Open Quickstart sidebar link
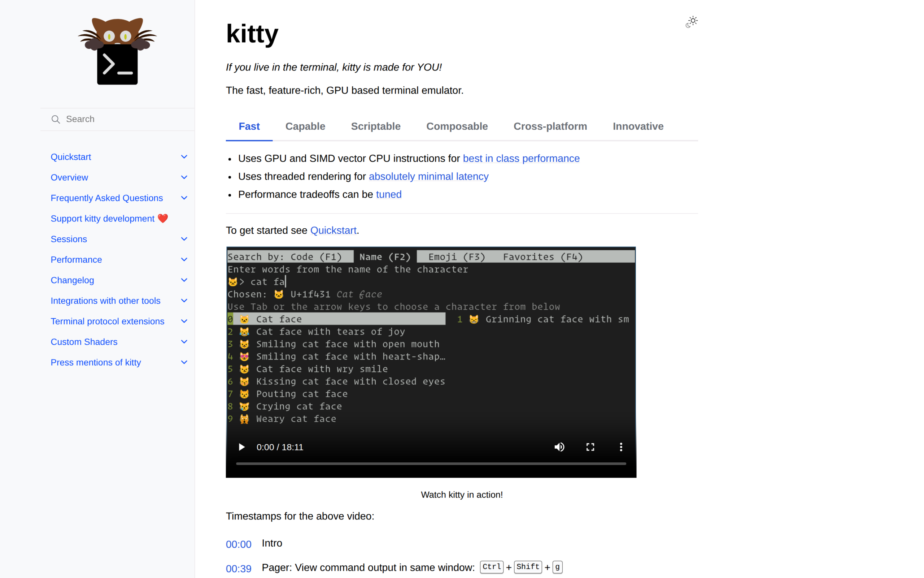 tap(71, 157)
